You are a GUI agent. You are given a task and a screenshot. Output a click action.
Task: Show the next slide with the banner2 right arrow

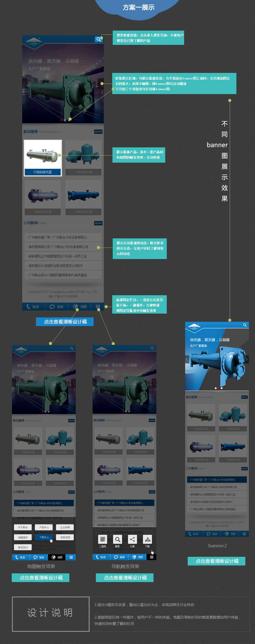point(246,359)
